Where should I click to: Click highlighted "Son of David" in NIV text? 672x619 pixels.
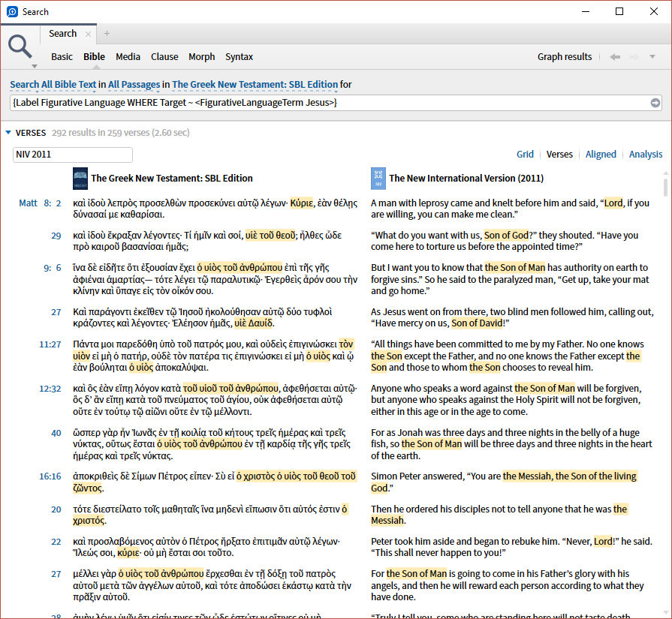477,323
